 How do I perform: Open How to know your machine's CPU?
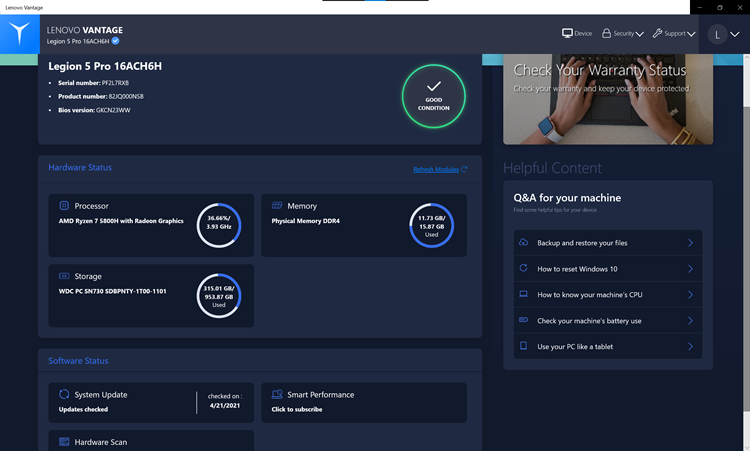coord(608,295)
